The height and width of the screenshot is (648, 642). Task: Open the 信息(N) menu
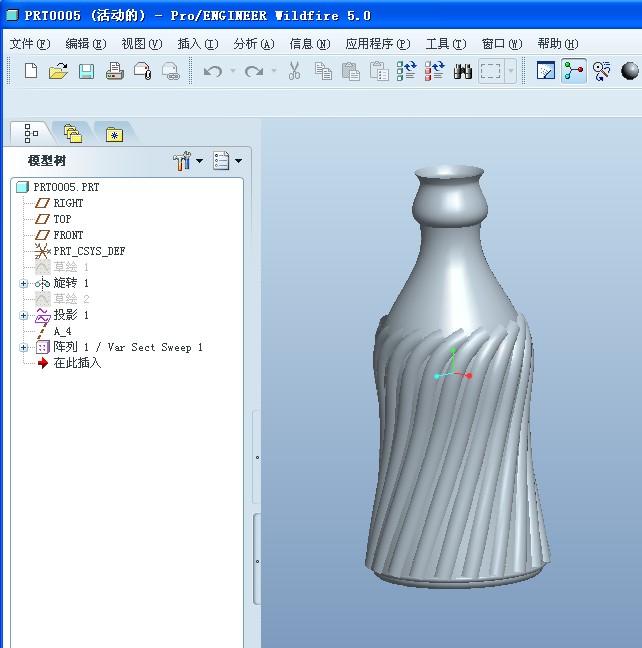tap(310, 44)
